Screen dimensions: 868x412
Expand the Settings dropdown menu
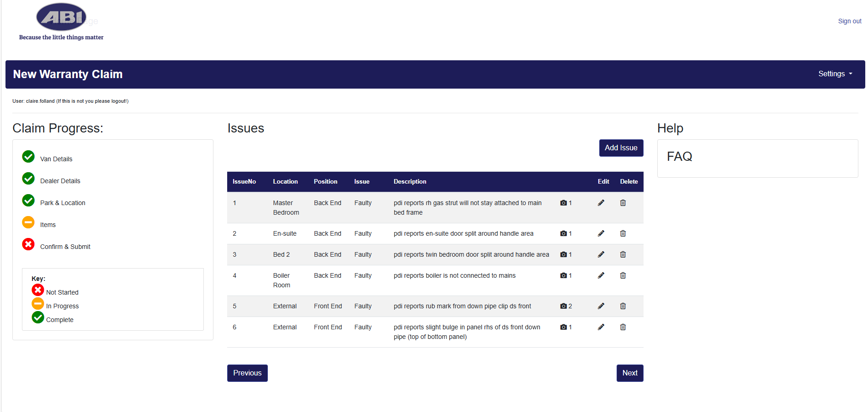pyautogui.click(x=835, y=74)
